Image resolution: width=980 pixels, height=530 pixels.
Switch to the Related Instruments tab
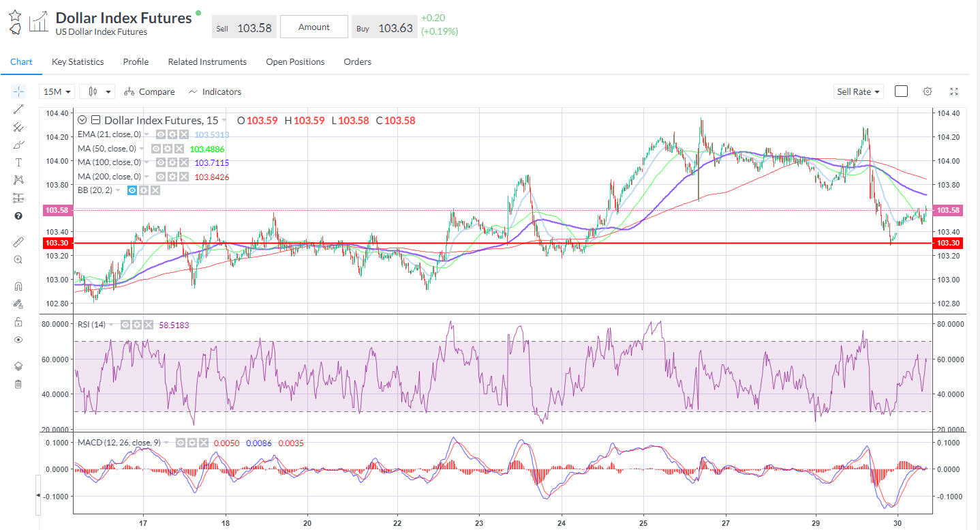pos(207,61)
